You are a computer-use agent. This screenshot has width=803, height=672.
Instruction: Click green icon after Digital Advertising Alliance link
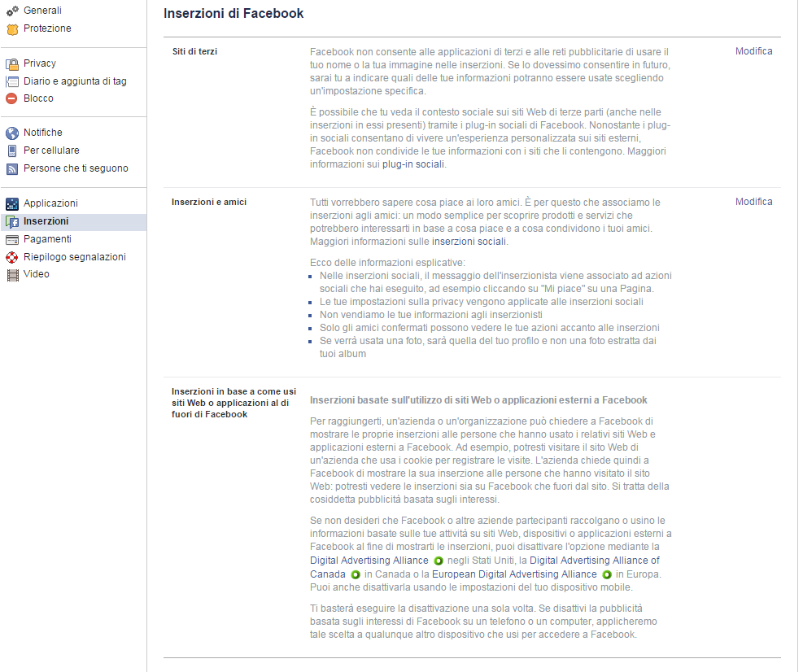coord(439,561)
